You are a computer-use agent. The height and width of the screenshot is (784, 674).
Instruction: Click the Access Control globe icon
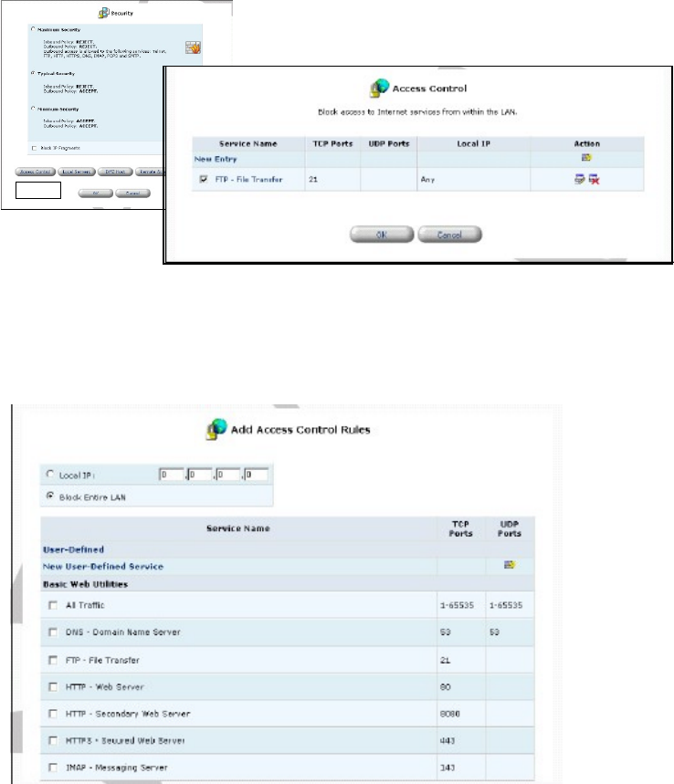(x=379, y=88)
